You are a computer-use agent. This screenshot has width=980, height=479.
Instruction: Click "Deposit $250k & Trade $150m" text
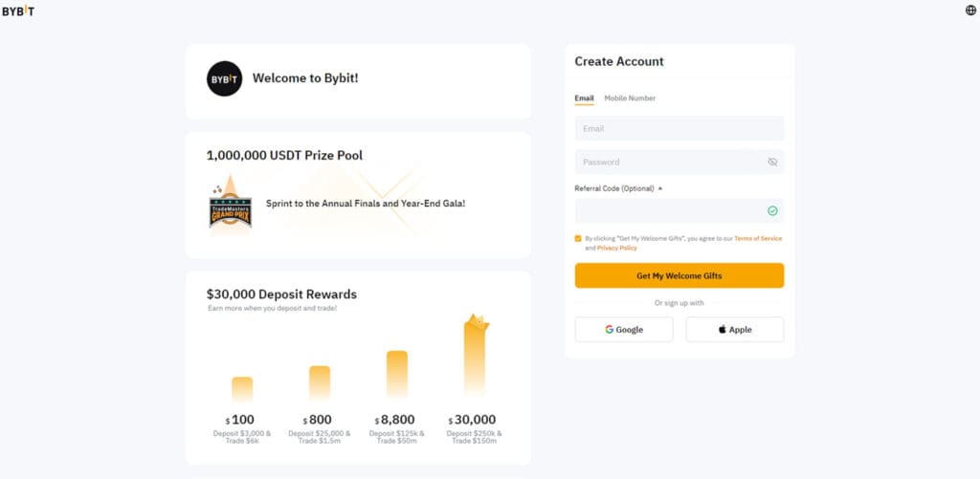(475, 437)
